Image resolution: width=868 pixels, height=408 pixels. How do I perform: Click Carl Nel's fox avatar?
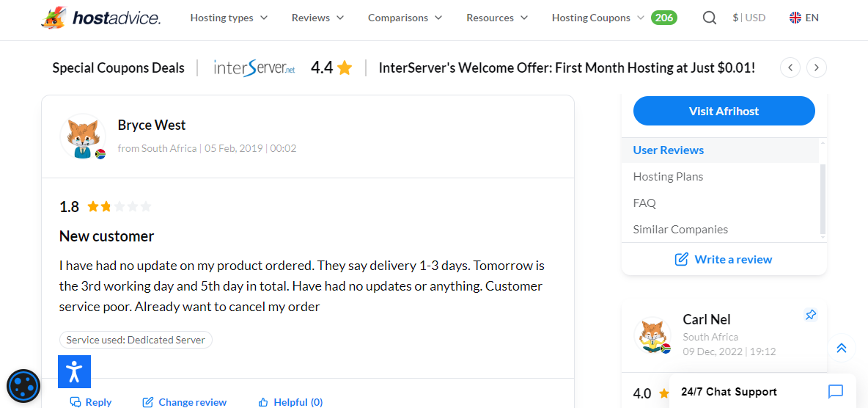pos(652,335)
